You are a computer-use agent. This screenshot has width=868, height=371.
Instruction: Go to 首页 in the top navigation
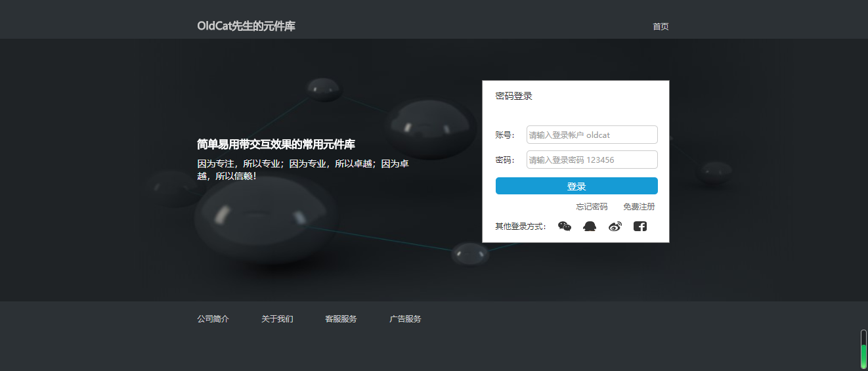(661, 26)
